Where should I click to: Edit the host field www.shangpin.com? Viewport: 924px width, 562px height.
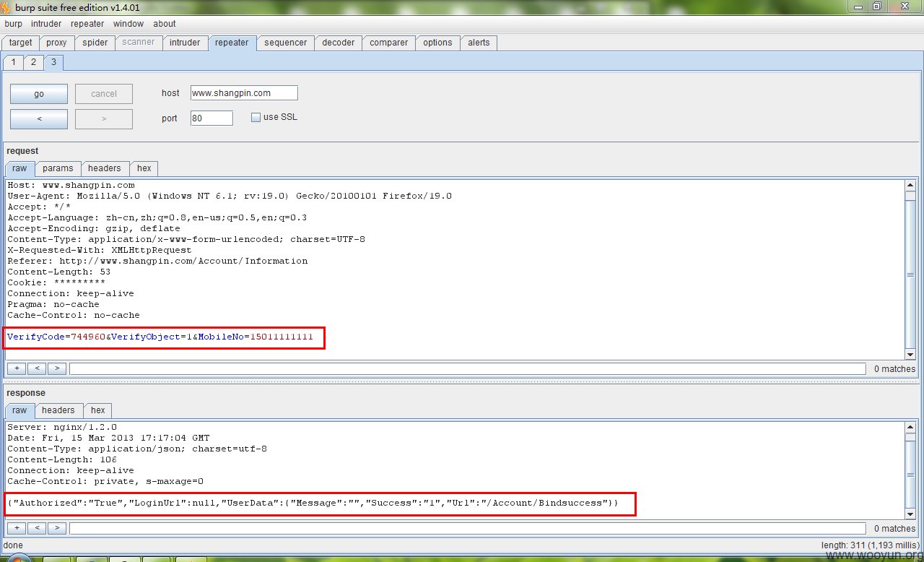coord(244,93)
